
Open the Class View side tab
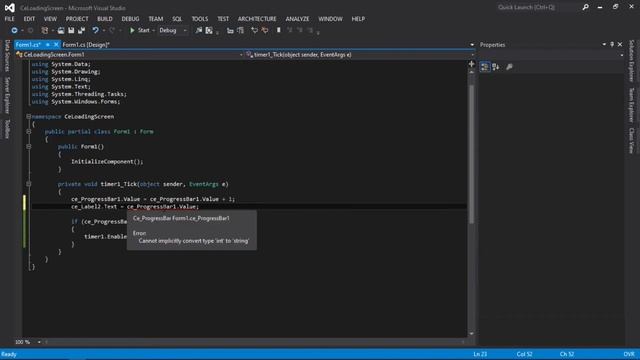pos(631,140)
